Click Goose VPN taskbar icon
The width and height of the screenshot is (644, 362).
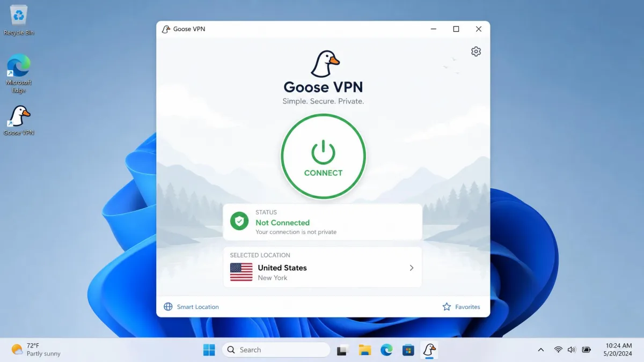(429, 350)
